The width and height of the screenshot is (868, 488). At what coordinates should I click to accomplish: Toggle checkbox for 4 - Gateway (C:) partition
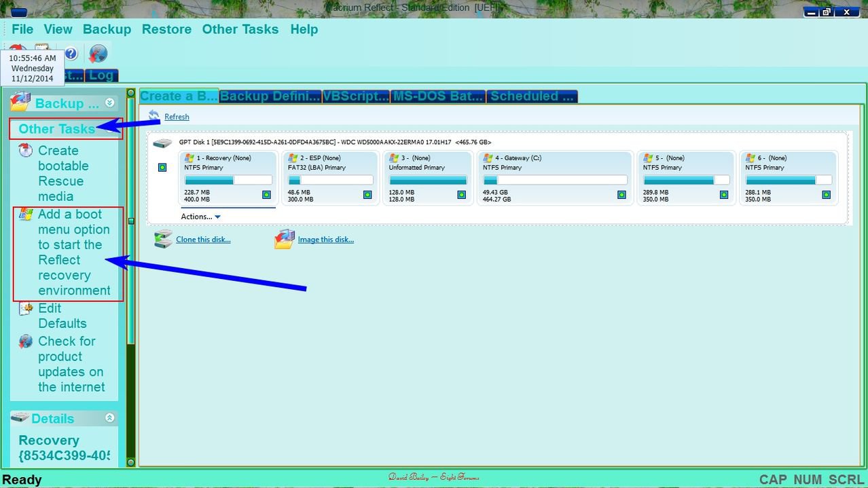(621, 195)
